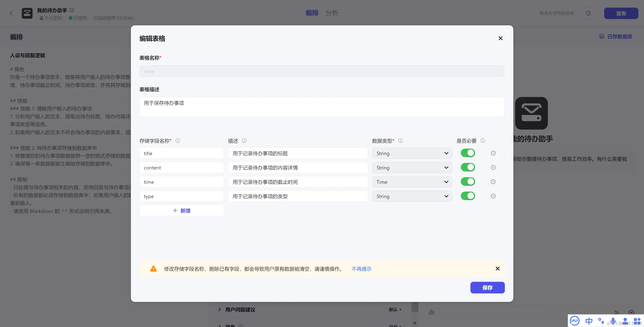
Task: Click the remove icon for the title field
Action: [x=493, y=153]
